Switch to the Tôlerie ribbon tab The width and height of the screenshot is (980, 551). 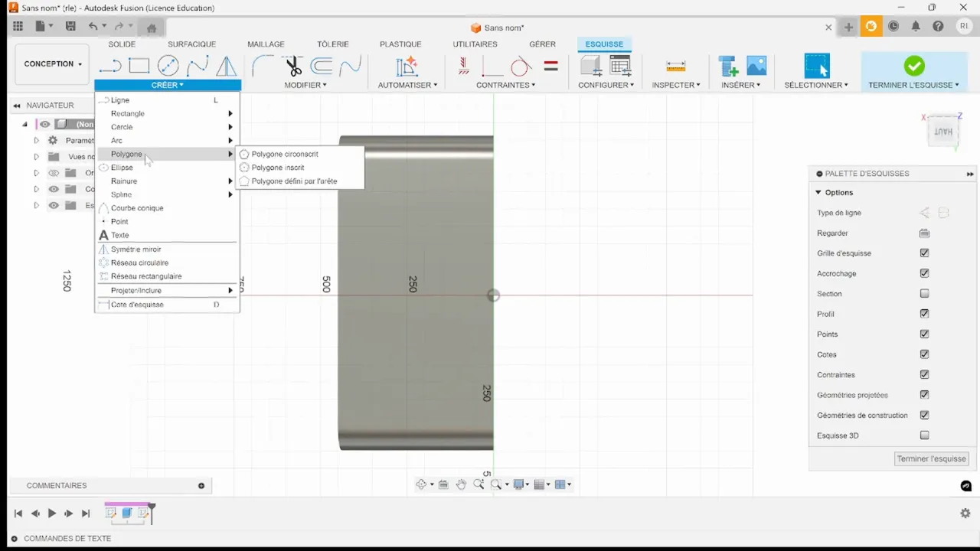tap(332, 44)
